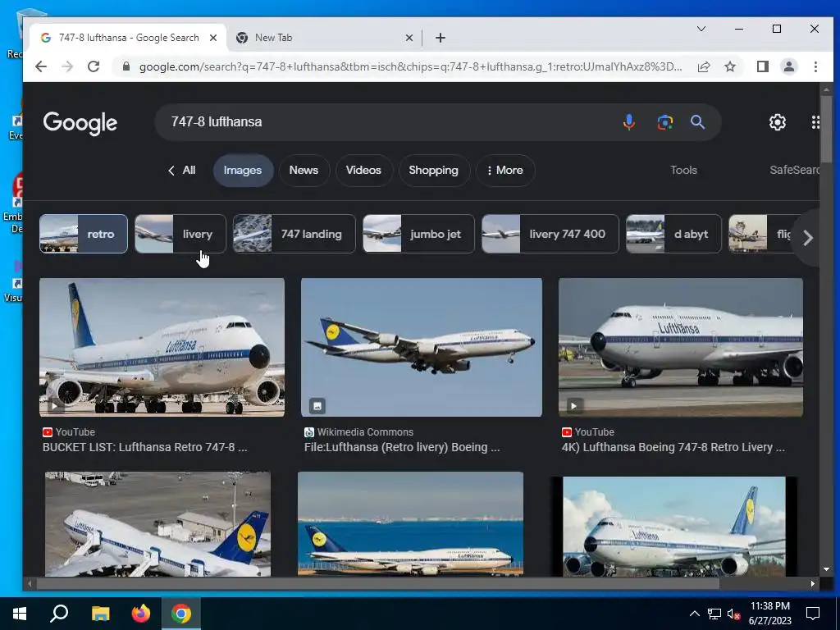Click the tab search down-arrow in title bar
This screenshot has width=840, height=630.
click(701, 29)
